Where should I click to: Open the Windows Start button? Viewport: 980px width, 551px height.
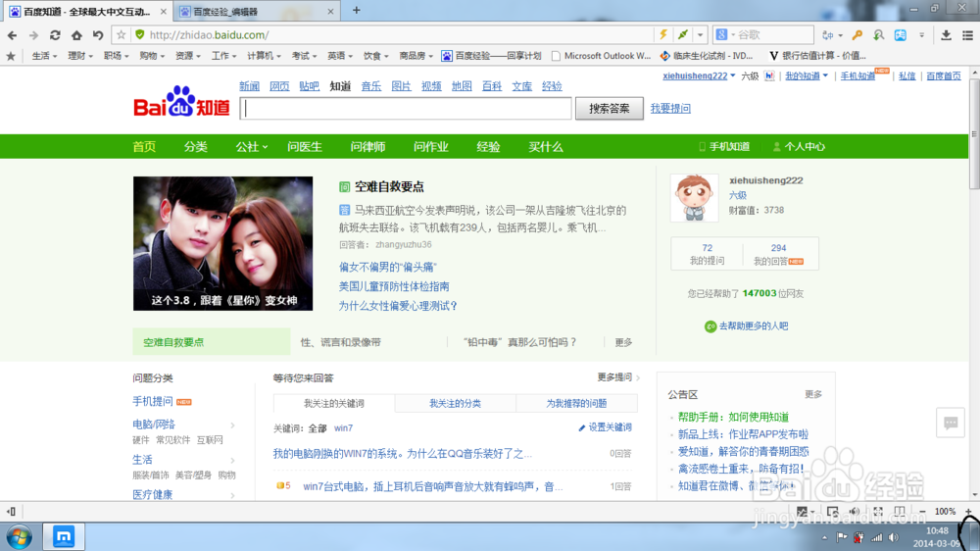click(20, 537)
